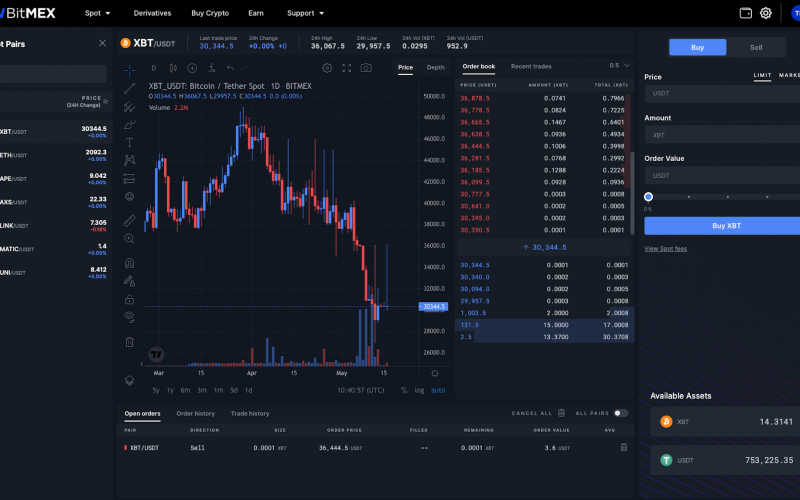The height and width of the screenshot is (500, 800).
Task: Toggle lock all drawing tools
Action: (130, 299)
